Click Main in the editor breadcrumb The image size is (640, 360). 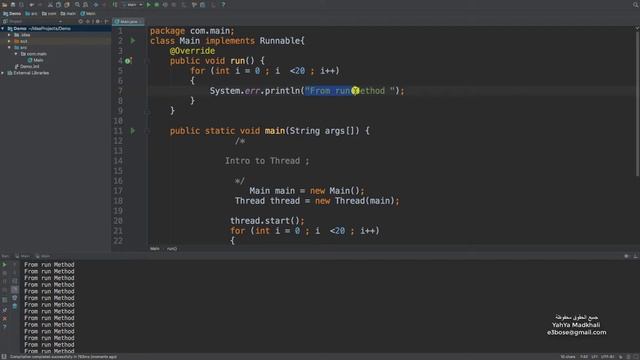pyautogui.click(x=155, y=249)
